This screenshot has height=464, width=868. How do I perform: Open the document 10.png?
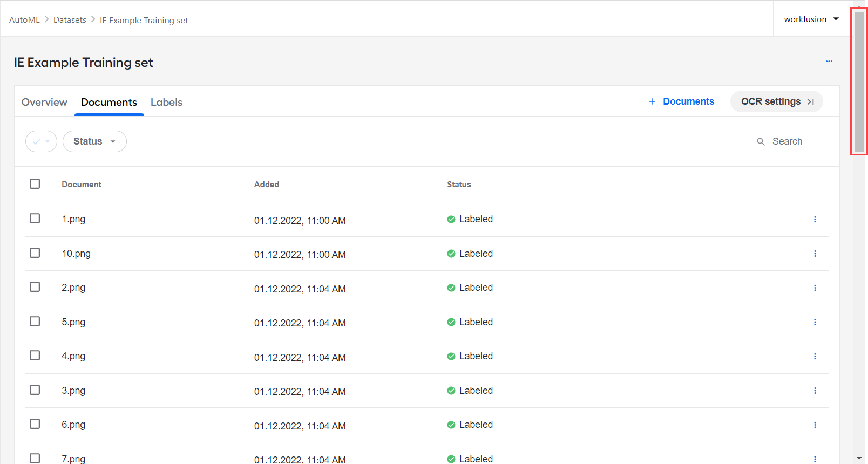coord(76,254)
